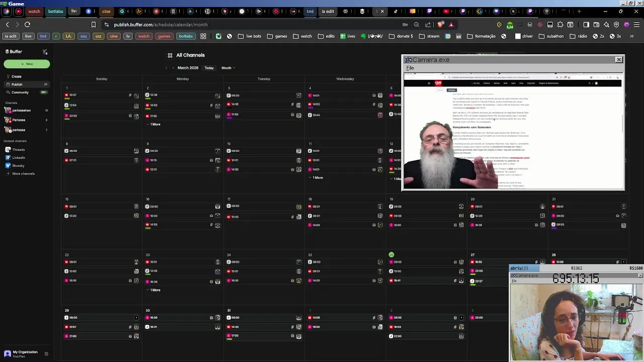Toggle the browser sidebar panel icon

[x=586, y=25]
